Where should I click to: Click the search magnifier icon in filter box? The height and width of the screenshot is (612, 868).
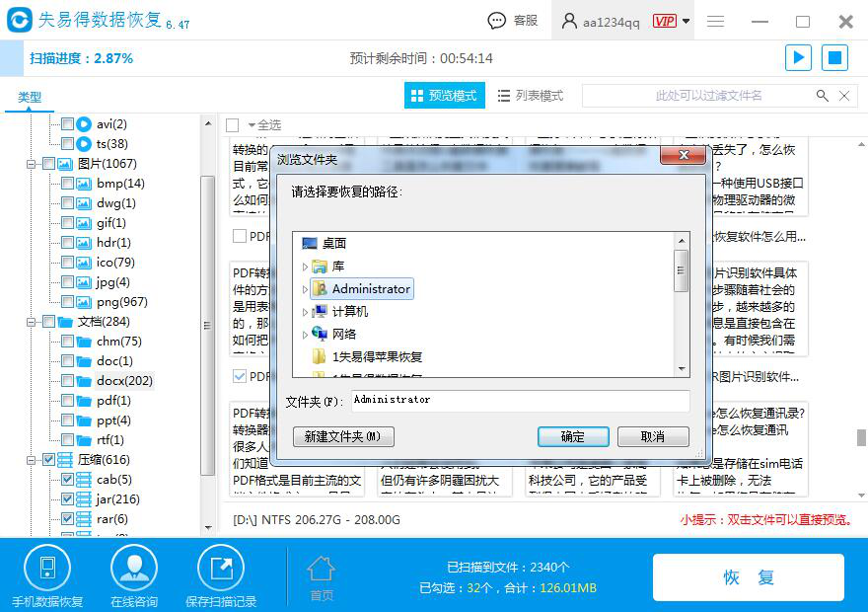coord(823,96)
